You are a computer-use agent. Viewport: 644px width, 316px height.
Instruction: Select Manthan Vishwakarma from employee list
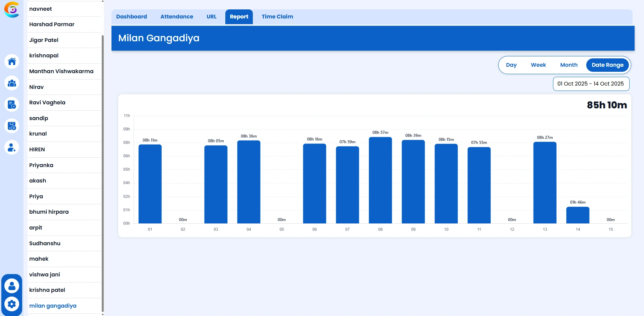point(61,71)
